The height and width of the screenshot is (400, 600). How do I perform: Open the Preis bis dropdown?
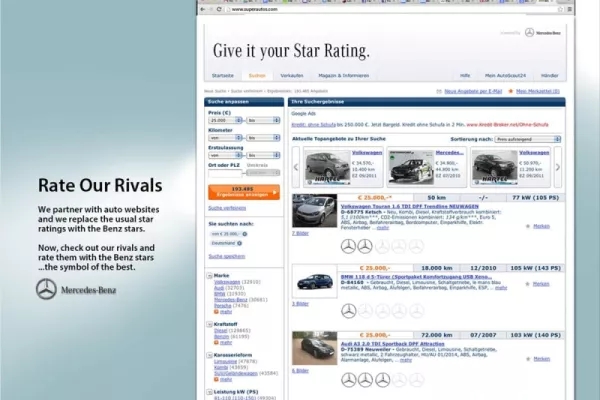pos(263,120)
